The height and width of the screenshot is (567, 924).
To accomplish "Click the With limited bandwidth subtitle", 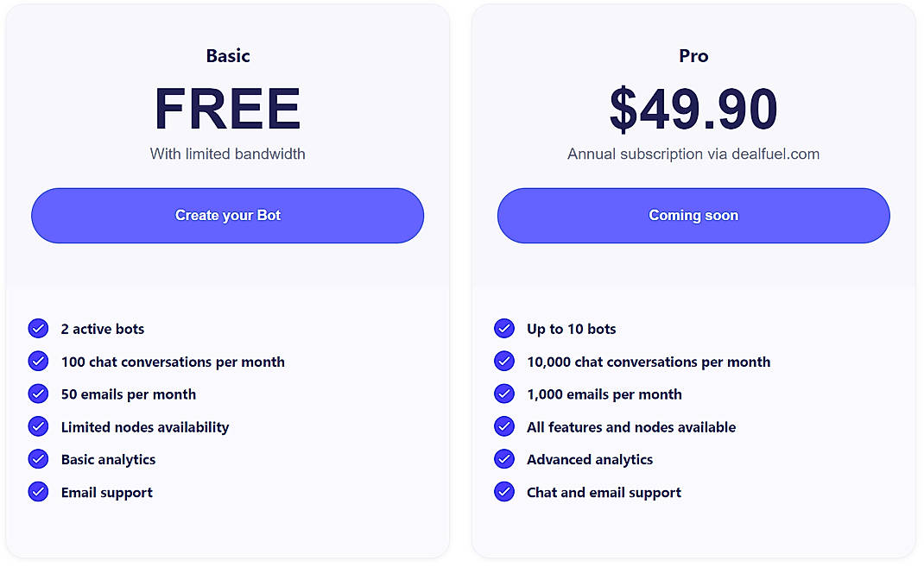I will pos(227,154).
